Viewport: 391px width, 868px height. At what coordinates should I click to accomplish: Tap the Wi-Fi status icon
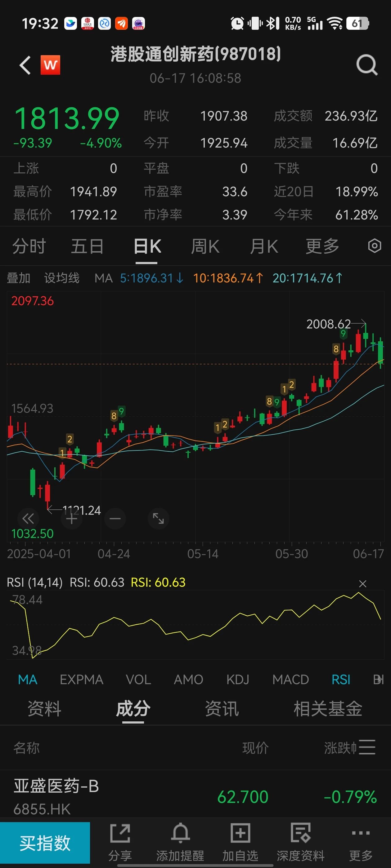(x=335, y=23)
